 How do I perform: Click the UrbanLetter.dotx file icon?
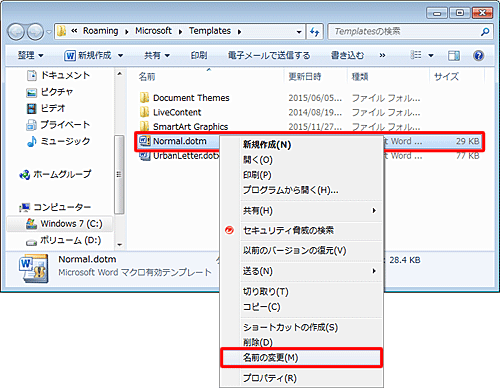(145, 156)
